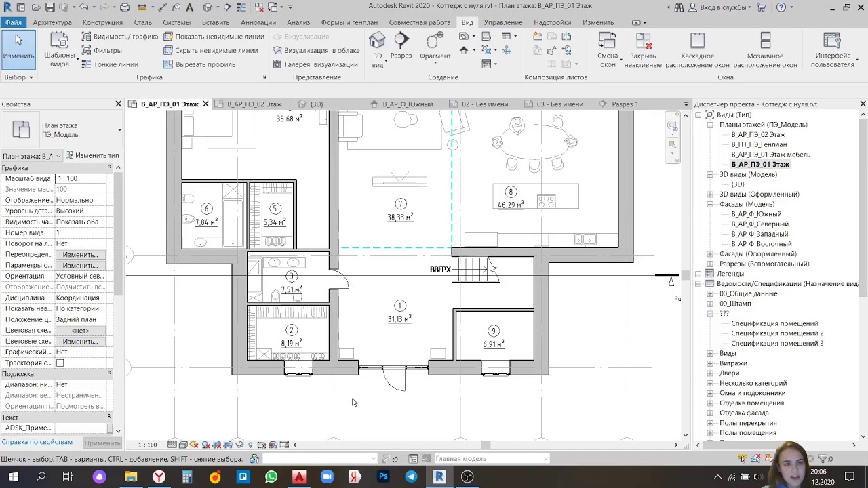Hide invisible lines (Скрыть невидимые линии)
The width and height of the screenshot is (868, 488).
[210, 50]
